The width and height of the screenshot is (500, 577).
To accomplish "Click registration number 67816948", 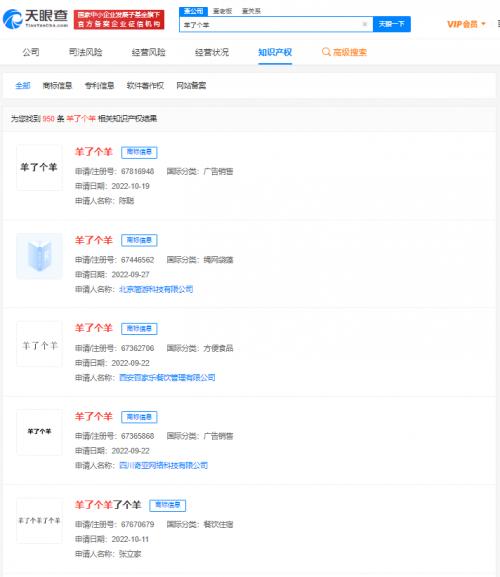I will click(138, 171).
